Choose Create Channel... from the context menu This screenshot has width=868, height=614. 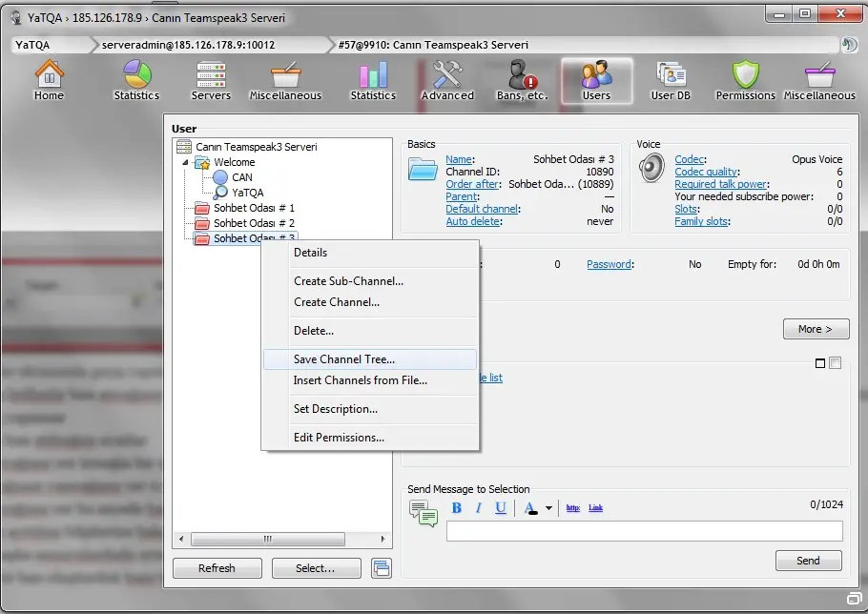370,302
